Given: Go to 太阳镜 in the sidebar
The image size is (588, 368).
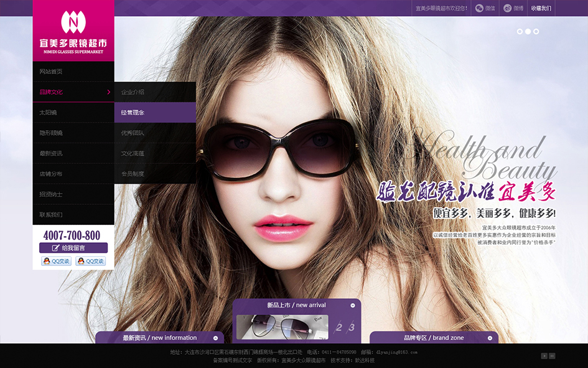Looking at the screenshot, I should point(73,113).
